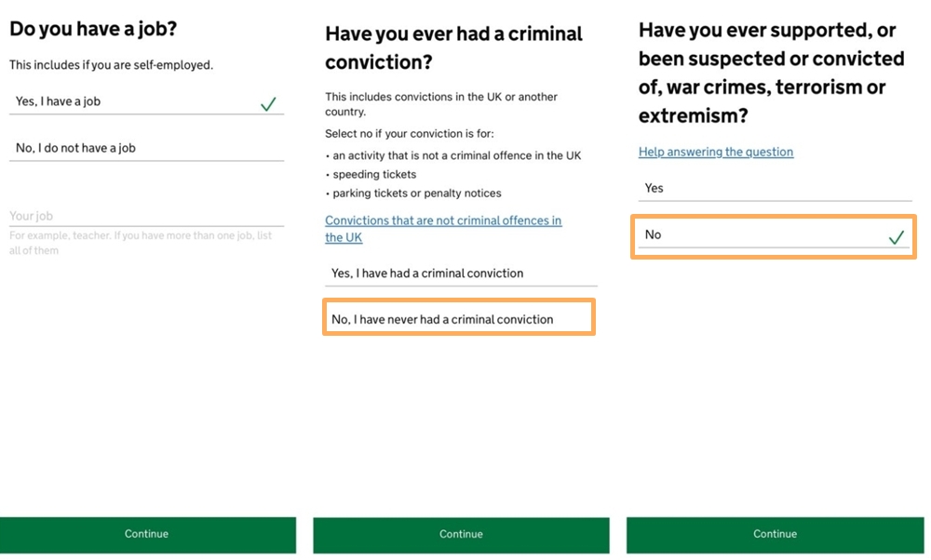The image size is (931, 560).
Task: Click Continue under the job question
Action: click(x=147, y=535)
